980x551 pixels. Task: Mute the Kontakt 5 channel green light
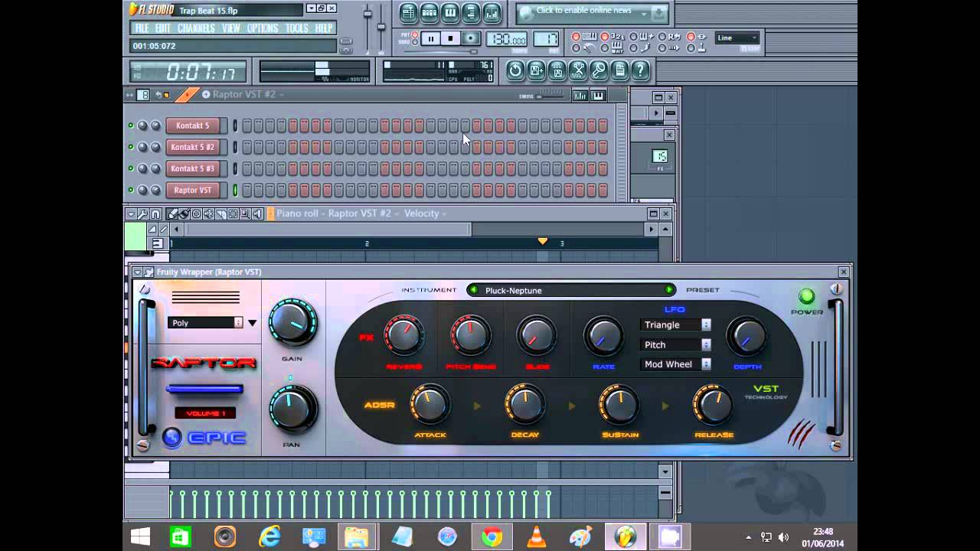[131, 126]
